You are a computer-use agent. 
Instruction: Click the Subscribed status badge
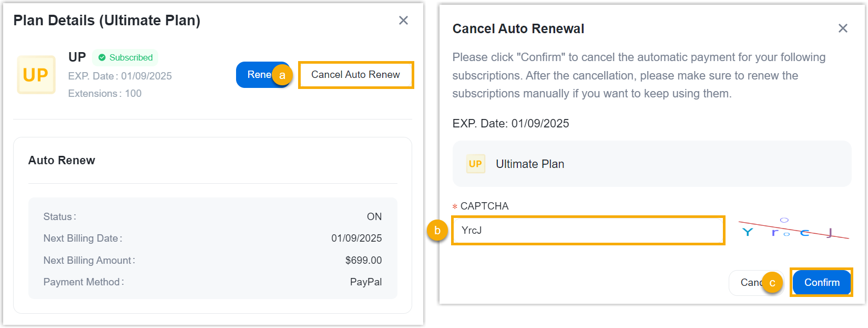[126, 57]
